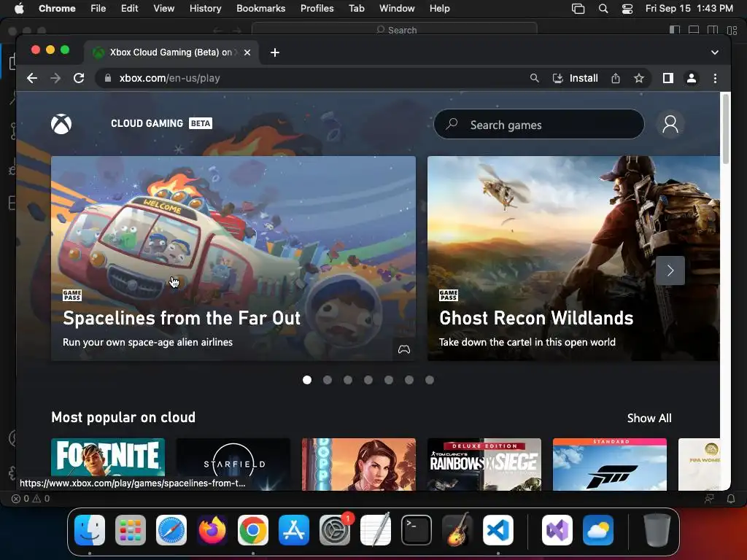Select the second carousel dot

pyautogui.click(x=328, y=380)
